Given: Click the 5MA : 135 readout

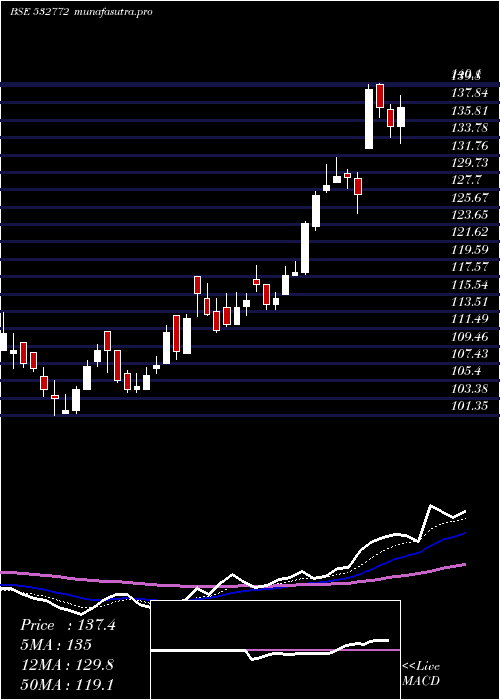Looking at the screenshot, I should pyautogui.click(x=56, y=645).
